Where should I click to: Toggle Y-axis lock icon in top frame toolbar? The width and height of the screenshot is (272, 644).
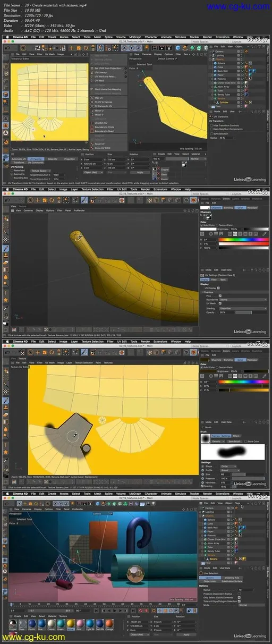(131, 47)
